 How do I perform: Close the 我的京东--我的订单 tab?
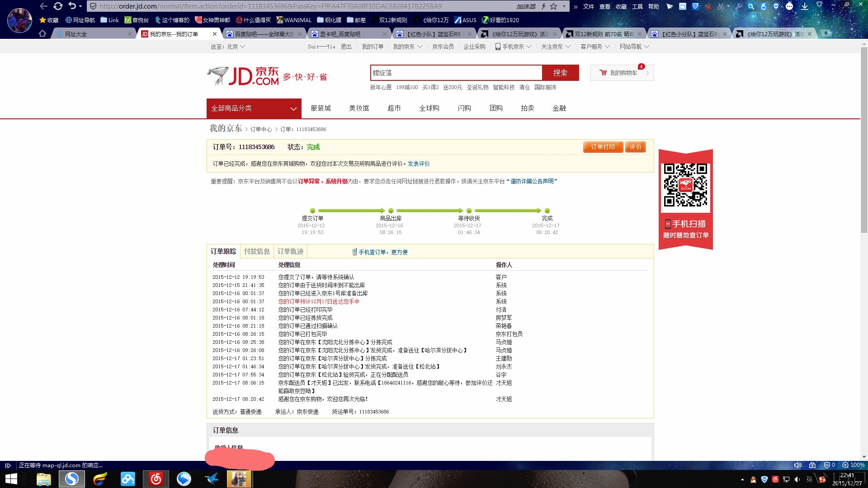click(x=215, y=34)
